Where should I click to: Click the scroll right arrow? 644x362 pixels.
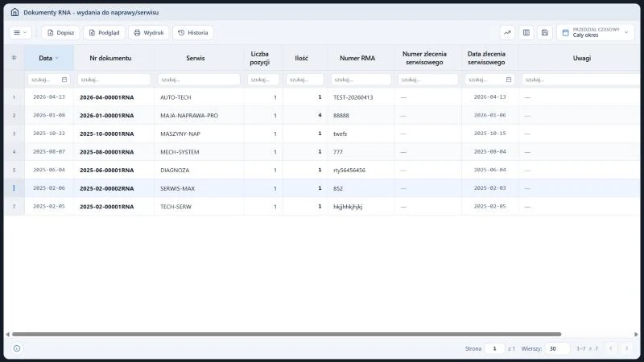click(x=636, y=334)
